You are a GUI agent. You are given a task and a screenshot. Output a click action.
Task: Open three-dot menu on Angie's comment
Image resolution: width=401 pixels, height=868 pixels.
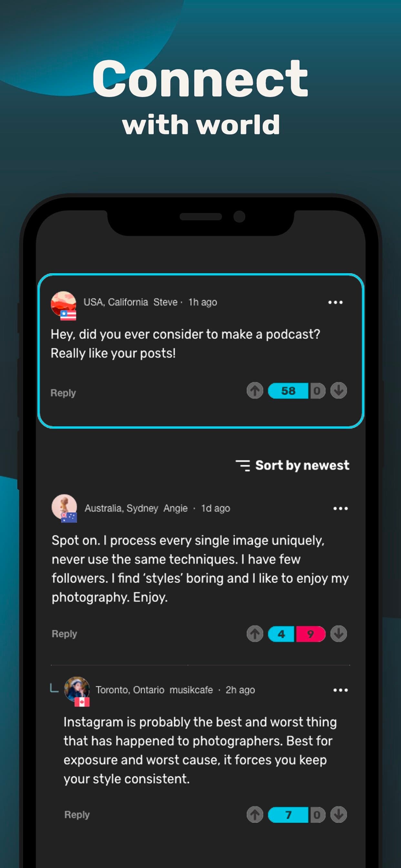point(340,508)
